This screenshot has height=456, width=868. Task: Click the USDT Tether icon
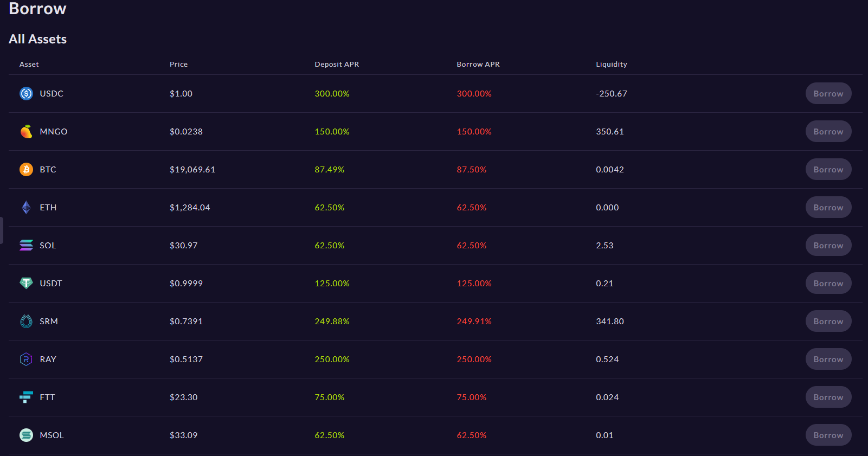coord(26,283)
